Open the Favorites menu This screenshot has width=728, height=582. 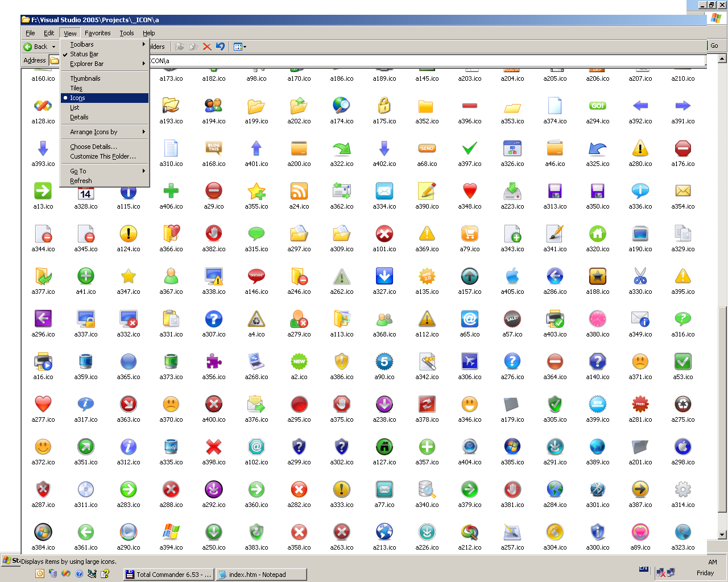tap(98, 33)
